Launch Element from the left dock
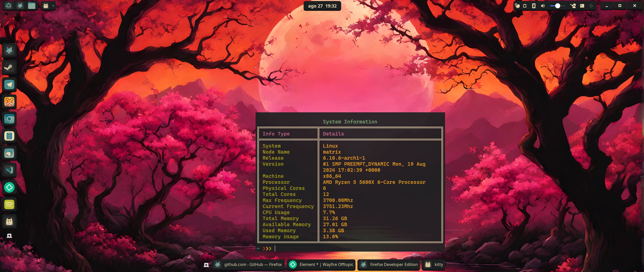644x272 pixels. 9,187
